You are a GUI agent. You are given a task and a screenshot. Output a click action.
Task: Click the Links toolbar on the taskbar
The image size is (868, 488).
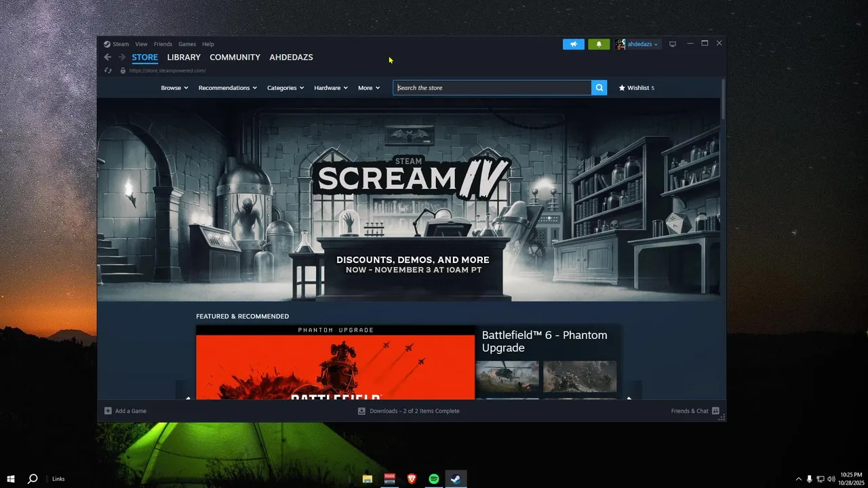[x=58, y=479]
